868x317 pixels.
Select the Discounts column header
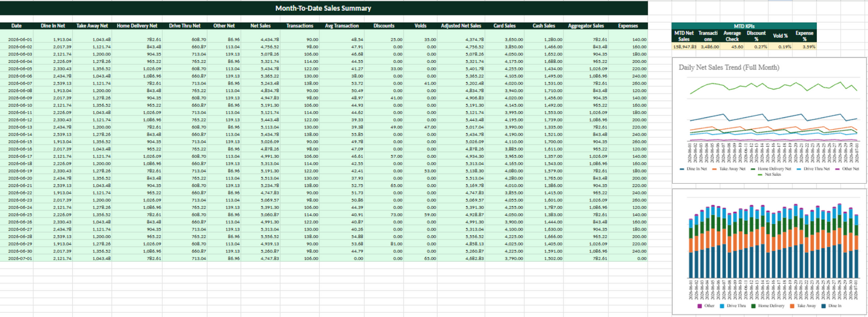pyautogui.click(x=384, y=26)
